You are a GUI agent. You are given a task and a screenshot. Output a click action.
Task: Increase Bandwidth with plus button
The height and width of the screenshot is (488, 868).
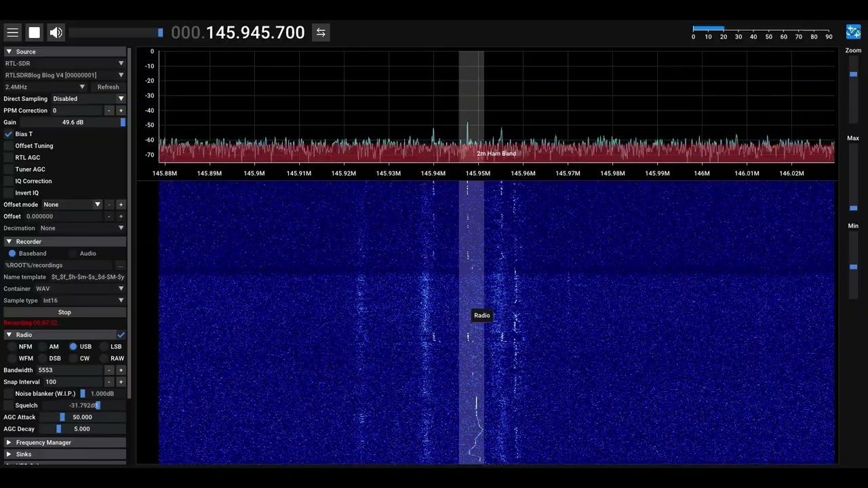tap(121, 370)
